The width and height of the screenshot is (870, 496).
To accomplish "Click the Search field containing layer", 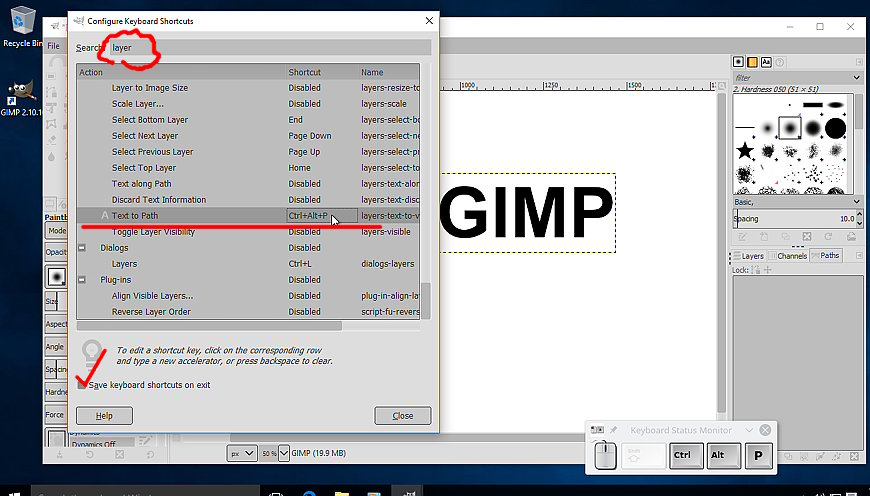I will tap(270, 48).
